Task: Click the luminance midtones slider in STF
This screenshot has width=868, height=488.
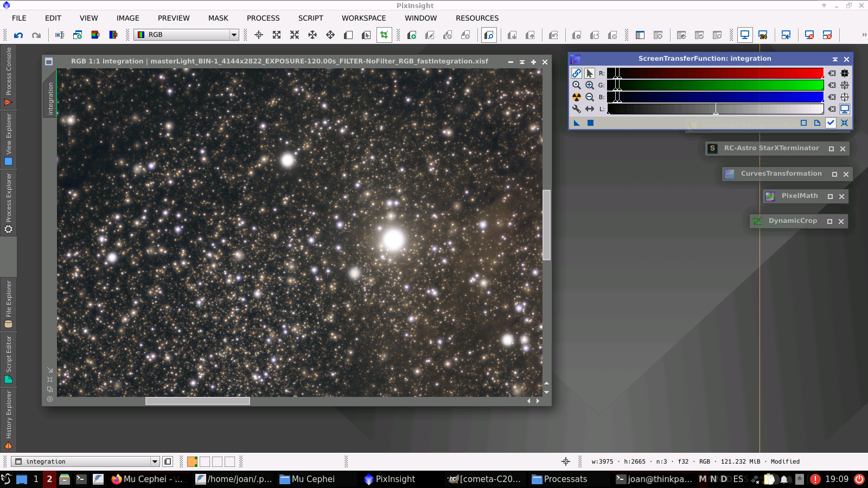Action: (x=716, y=111)
